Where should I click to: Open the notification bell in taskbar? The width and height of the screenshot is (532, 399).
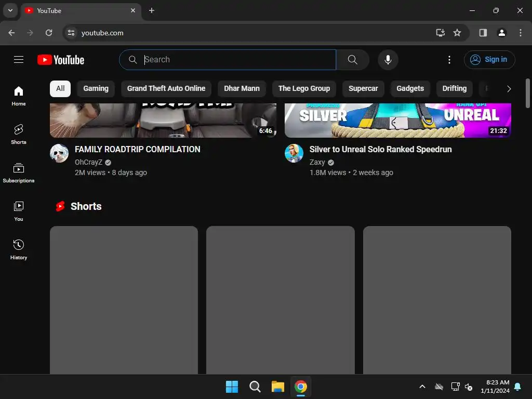tap(518, 387)
